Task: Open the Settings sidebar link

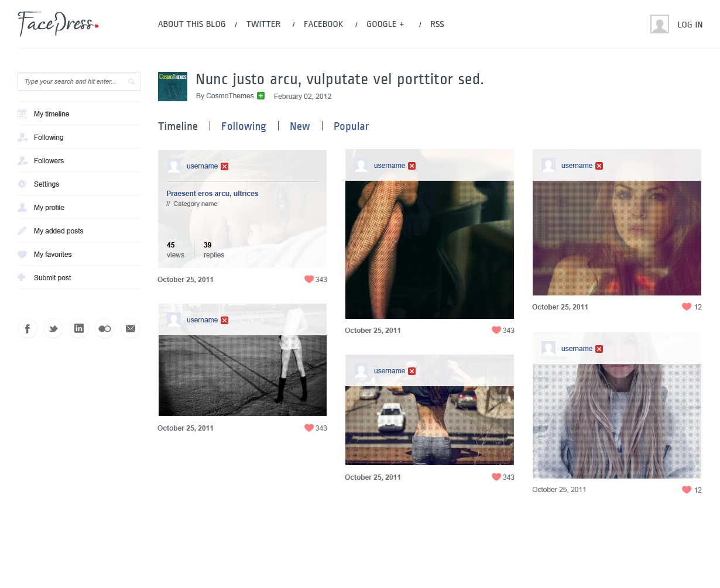Action: tap(46, 184)
